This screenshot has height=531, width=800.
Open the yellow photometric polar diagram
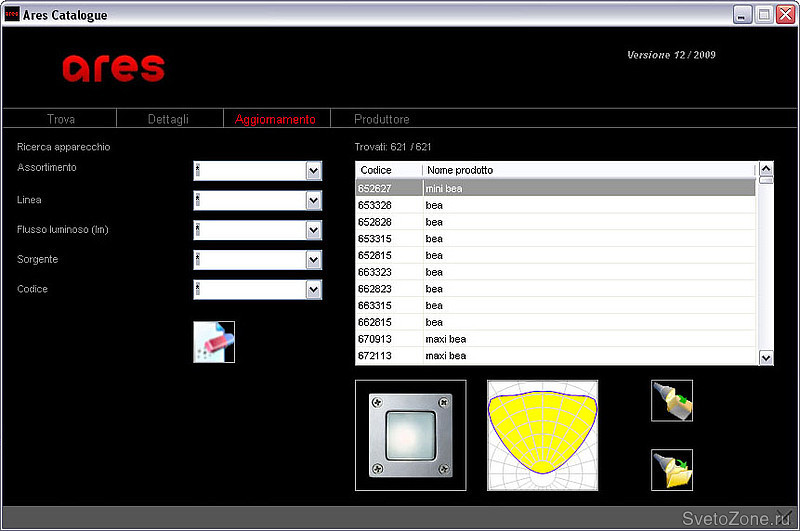pos(542,435)
